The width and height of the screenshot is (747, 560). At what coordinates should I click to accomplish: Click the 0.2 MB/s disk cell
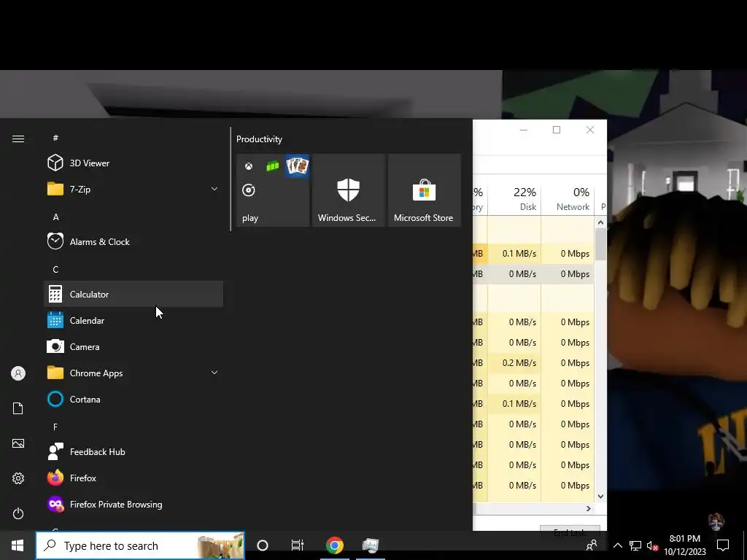(515, 363)
